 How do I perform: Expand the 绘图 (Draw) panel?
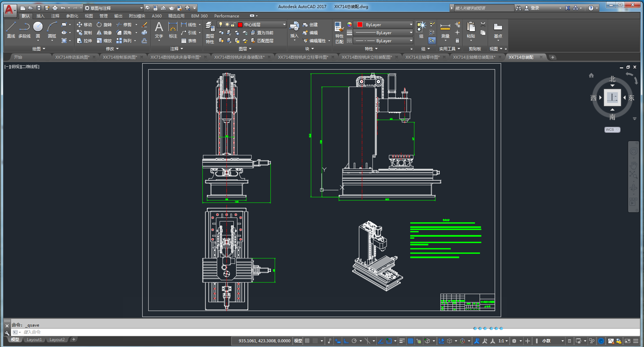point(39,49)
